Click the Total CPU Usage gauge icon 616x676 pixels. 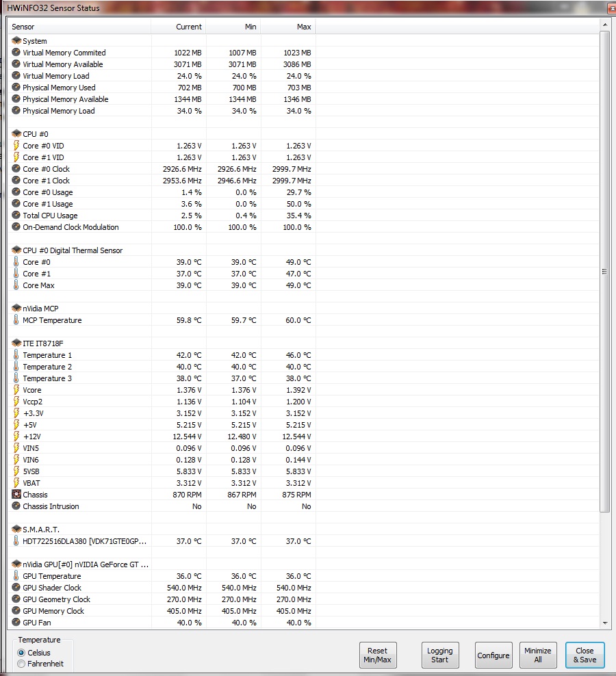[x=16, y=215]
